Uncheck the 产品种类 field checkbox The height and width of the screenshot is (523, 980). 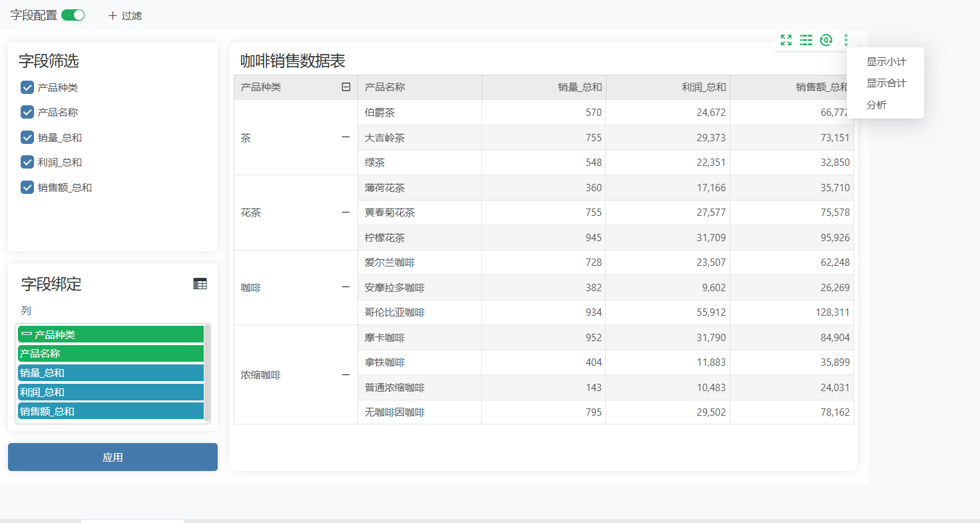[x=27, y=87]
